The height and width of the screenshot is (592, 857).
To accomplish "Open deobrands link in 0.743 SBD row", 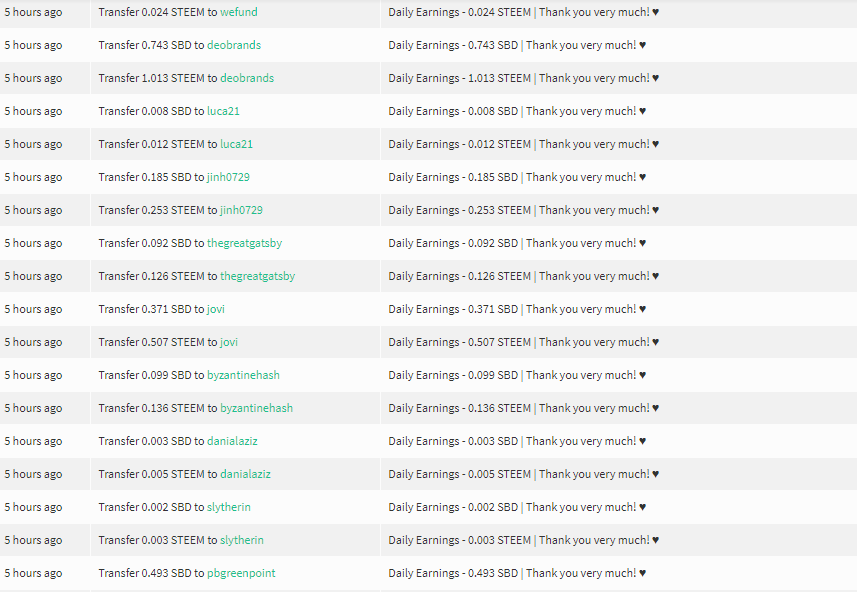I will coord(234,45).
